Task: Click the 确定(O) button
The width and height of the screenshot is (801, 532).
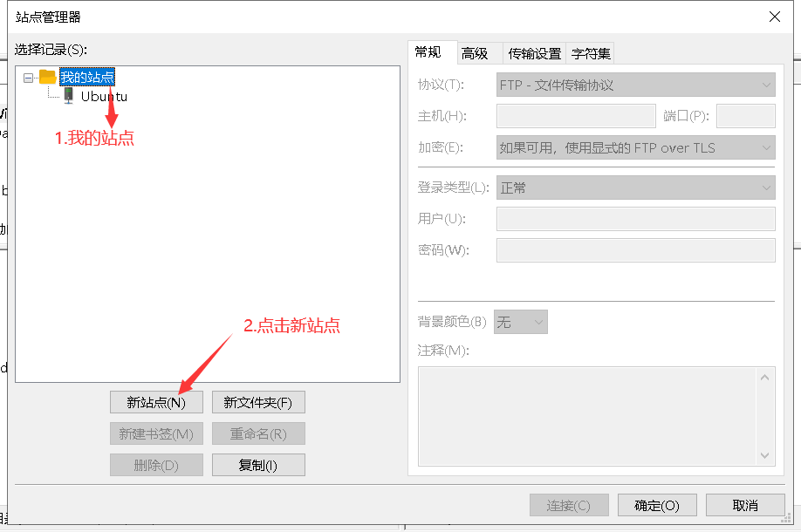Action: [x=657, y=506]
